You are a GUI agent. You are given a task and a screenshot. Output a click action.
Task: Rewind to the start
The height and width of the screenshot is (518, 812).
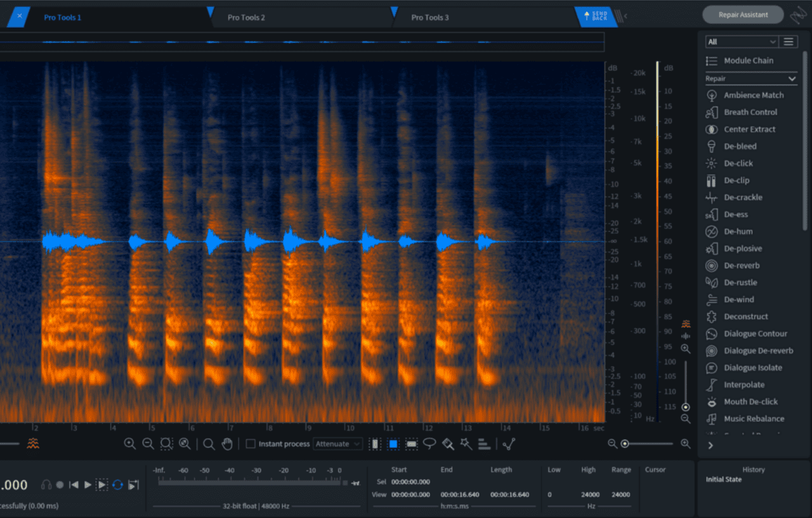coord(74,485)
